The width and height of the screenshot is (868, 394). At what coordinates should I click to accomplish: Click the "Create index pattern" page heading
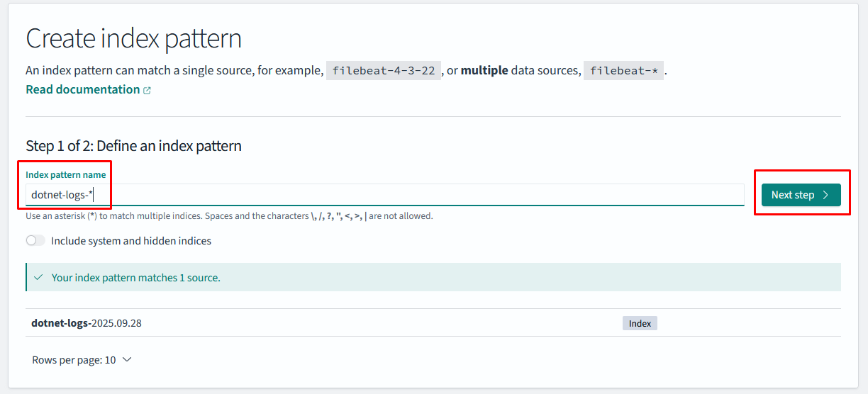coord(133,38)
